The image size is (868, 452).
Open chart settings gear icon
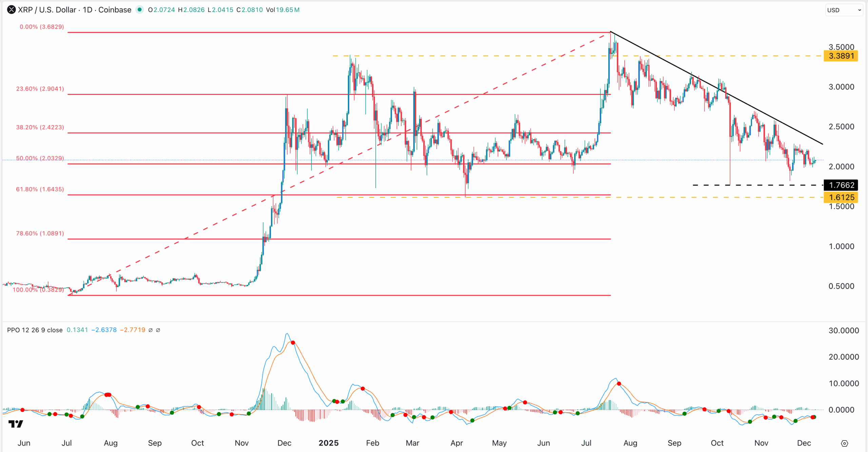(x=844, y=443)
